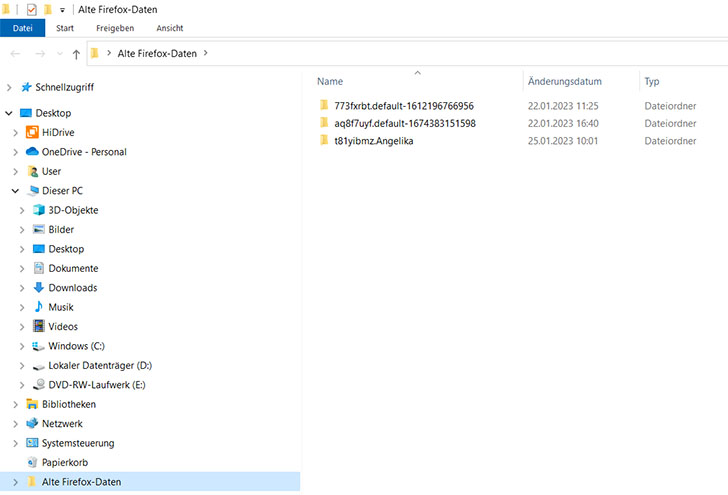Select the Bilder pictures icon
728x495 pixels.
(x=39, y=229)
